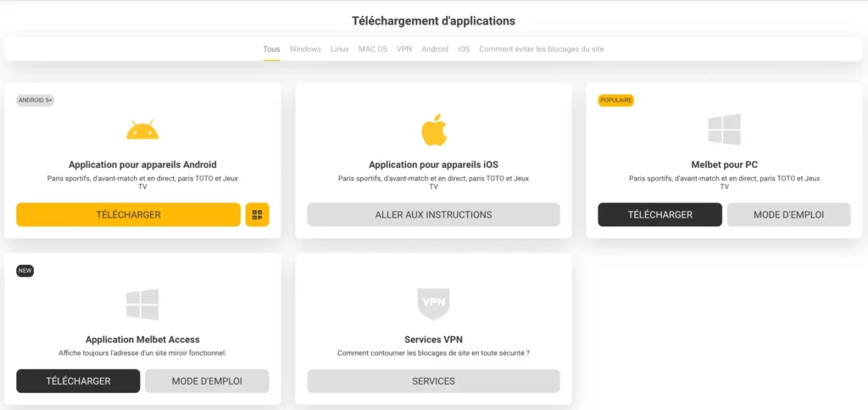
Task: Open Comment éviter les blocages du site tab
Action: click(x=542, y=49)
